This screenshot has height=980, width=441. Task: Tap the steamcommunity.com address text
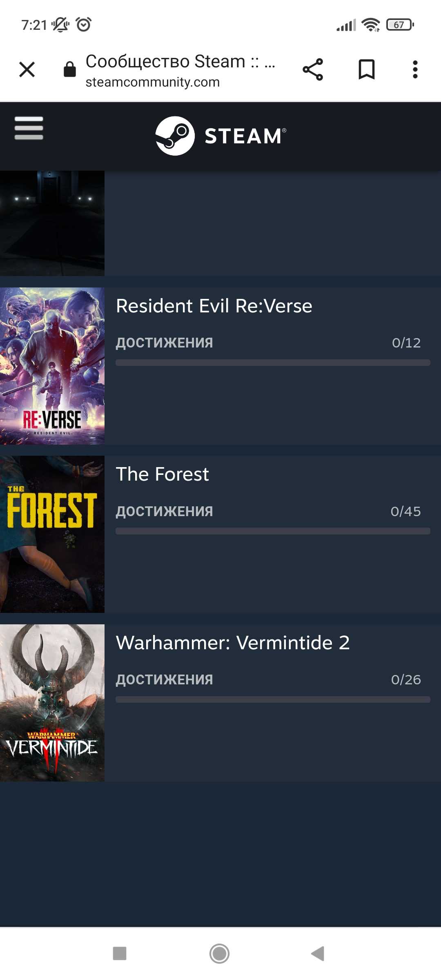click(153, 82)
